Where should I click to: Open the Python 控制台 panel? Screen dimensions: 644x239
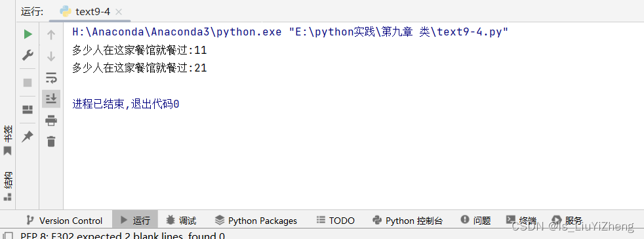pyautogui.click(x=408, y=221)
